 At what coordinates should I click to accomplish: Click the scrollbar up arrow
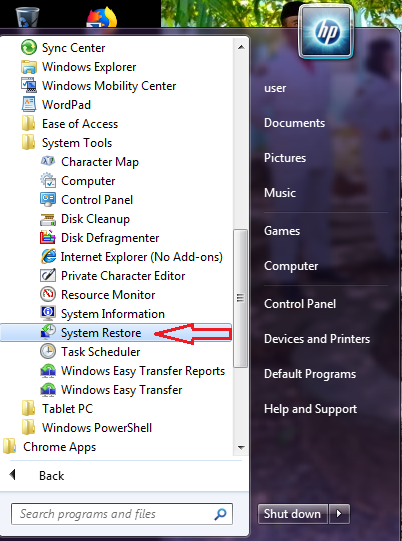pyautogui.click(x=241, y=47)
